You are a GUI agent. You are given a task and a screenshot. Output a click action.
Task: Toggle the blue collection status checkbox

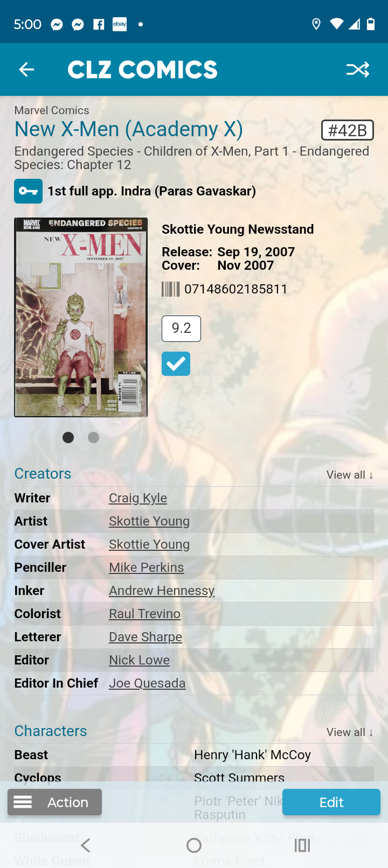click(x=176, y=364)
